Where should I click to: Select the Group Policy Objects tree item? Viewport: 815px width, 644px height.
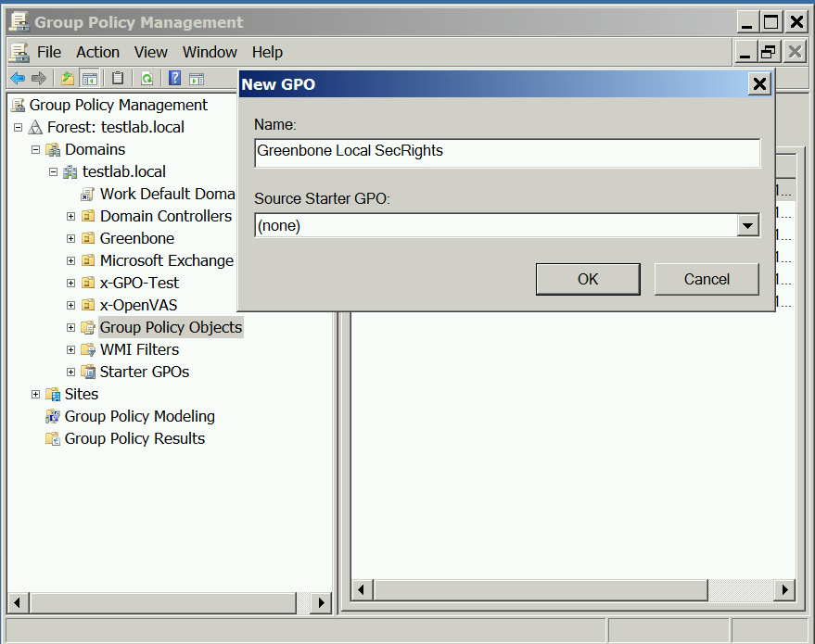point(171,328)
